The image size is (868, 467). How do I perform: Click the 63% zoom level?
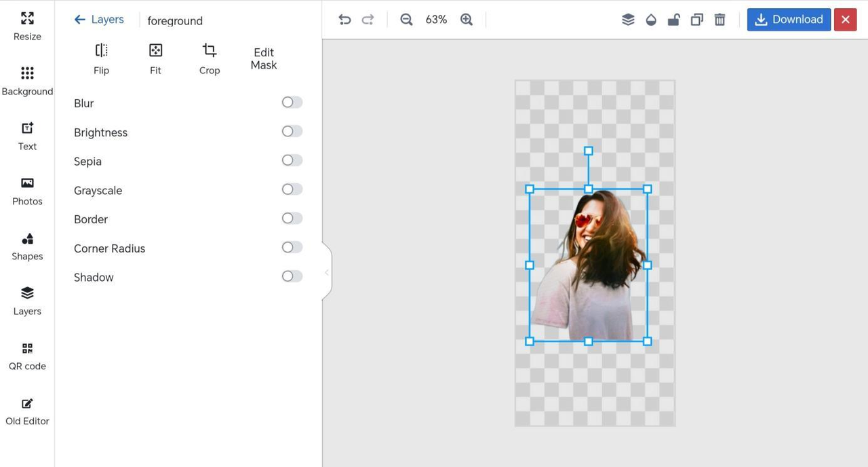(436, 20)
